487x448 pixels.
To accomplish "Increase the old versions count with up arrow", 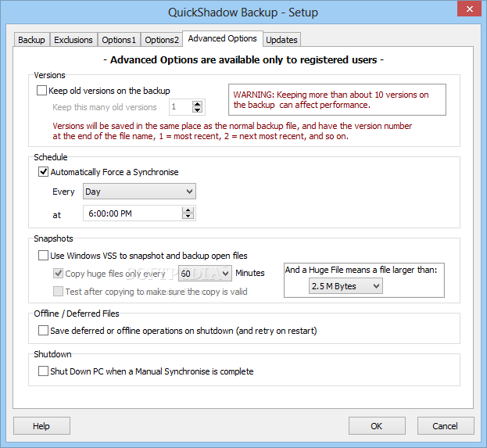I will tap(197, 104).
